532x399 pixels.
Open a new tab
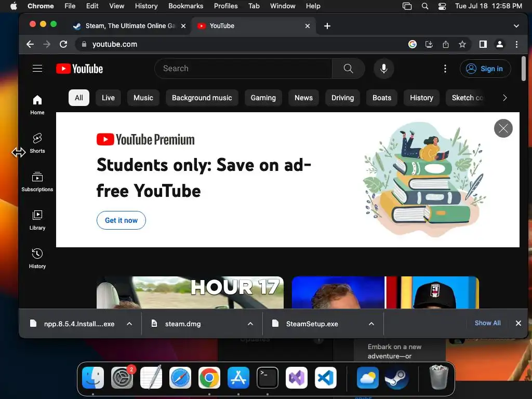[327, 26]
